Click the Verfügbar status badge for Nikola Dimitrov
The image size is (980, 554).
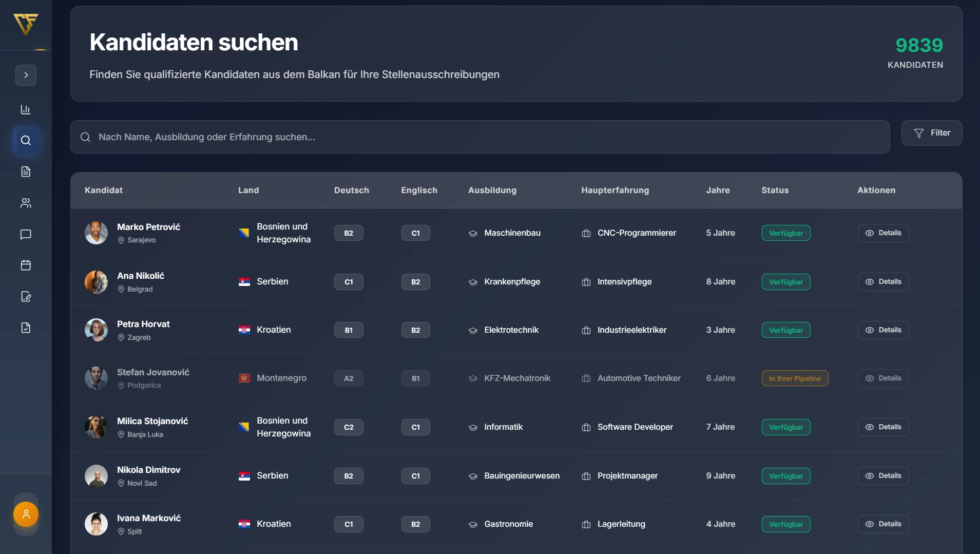[785, 476]
